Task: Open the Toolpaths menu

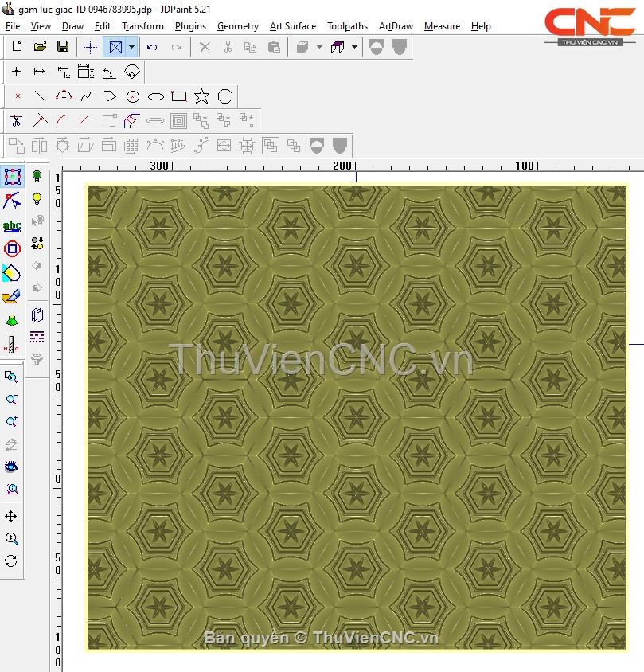Action: coord(347,26)
